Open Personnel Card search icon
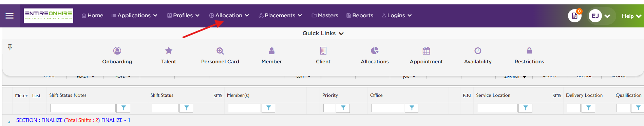This screenshot has width=644, height=126. pyautogui.click(x=220, y=51)
